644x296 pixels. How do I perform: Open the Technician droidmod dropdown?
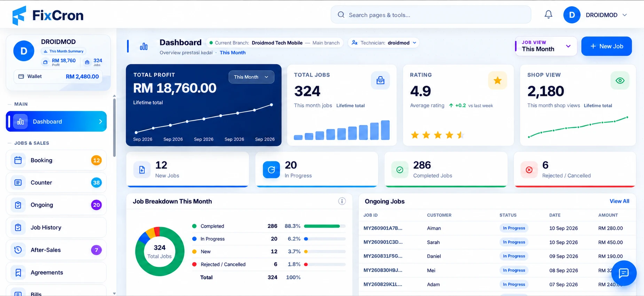point(383,43)
